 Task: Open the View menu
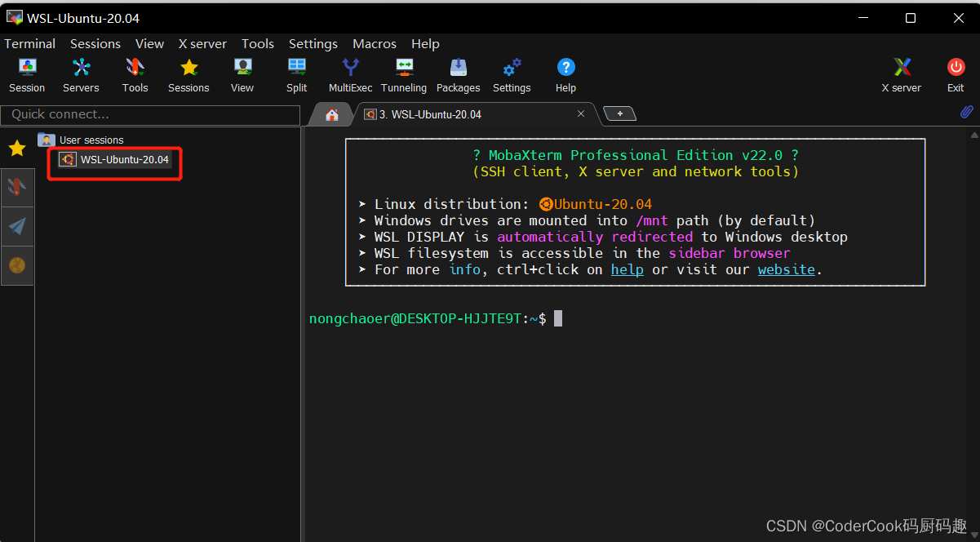(x=150, y=44)
